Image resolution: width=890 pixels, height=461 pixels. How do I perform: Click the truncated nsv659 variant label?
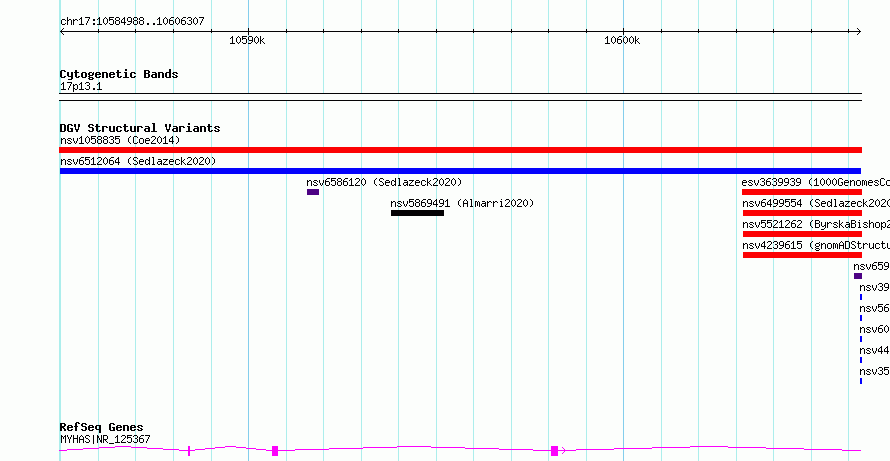click(871, 266)
